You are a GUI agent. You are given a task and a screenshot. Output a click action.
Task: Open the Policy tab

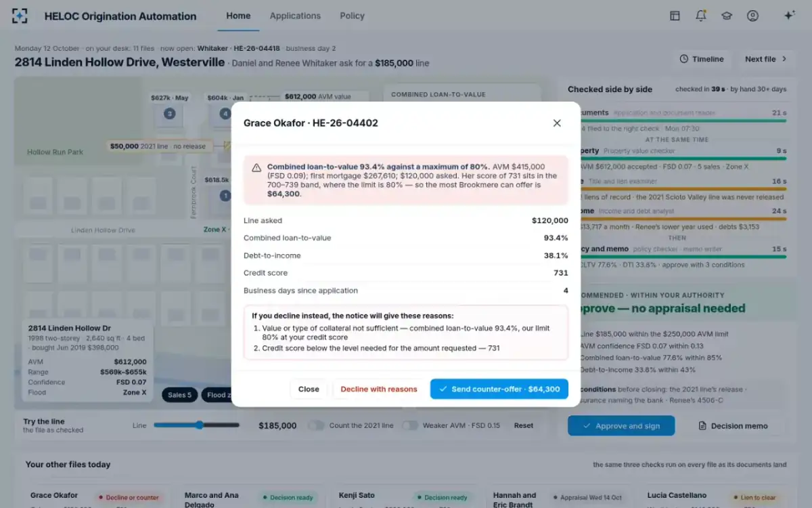tap(352, 16)
